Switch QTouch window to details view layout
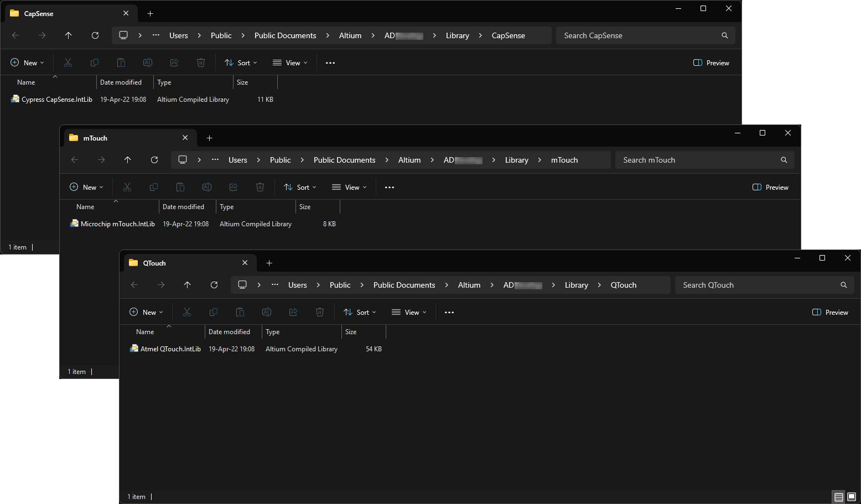Viewport: 861px width, 504px height. tap(839, 497)
